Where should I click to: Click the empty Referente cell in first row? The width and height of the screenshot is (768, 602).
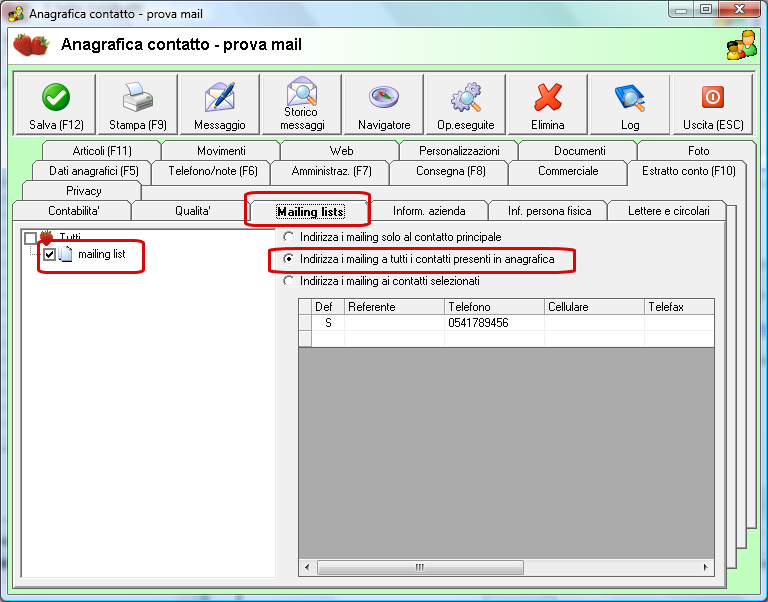(x=394, y=323)
